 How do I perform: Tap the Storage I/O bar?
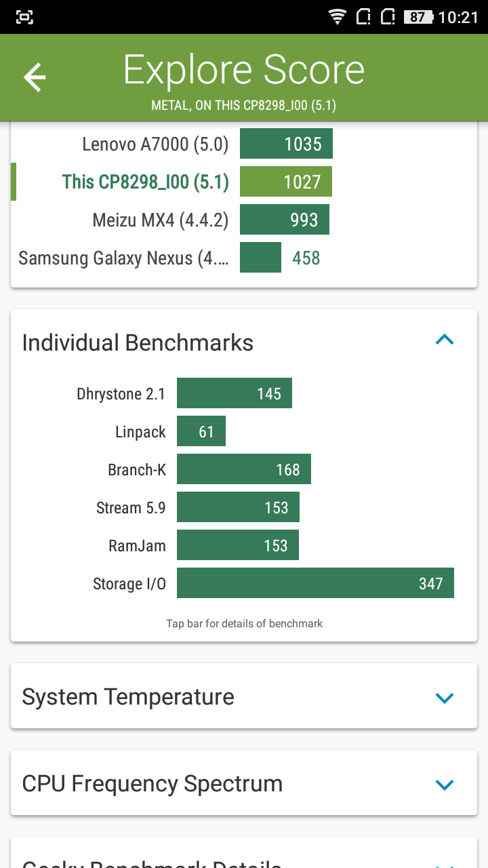click(x=315, y=584)
